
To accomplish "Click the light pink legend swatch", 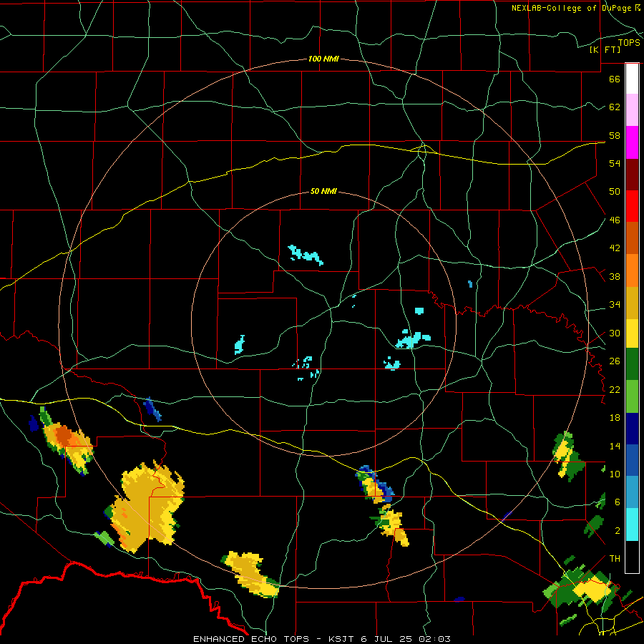I will (632, 109).
